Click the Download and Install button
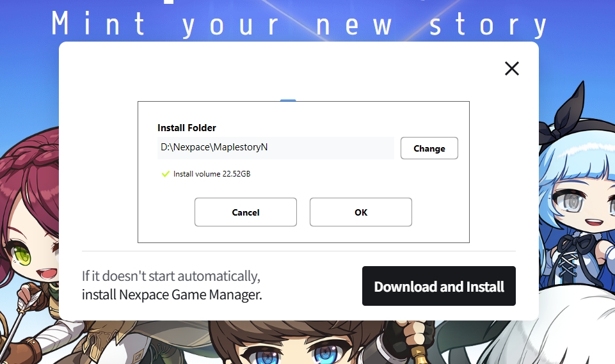The image size is (615, 364). coord(439,286)
